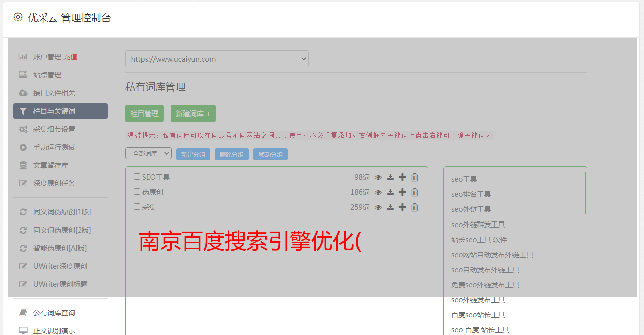The image size is (644, 335).
Task: Click the gears icon for 采集细节设置
Action: coord(23,129)
